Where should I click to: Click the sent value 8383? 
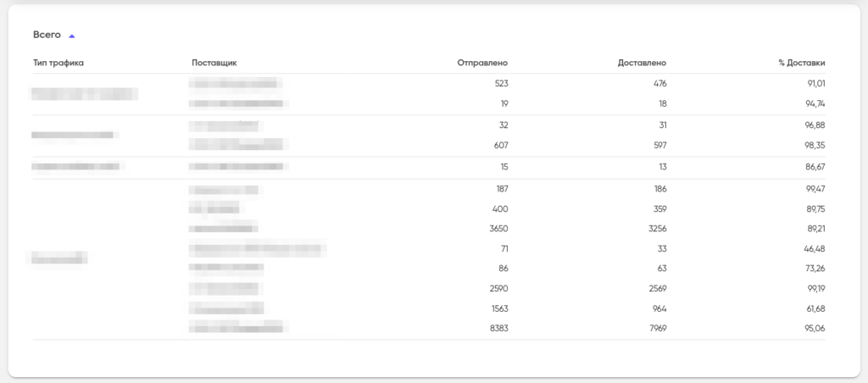498,328
